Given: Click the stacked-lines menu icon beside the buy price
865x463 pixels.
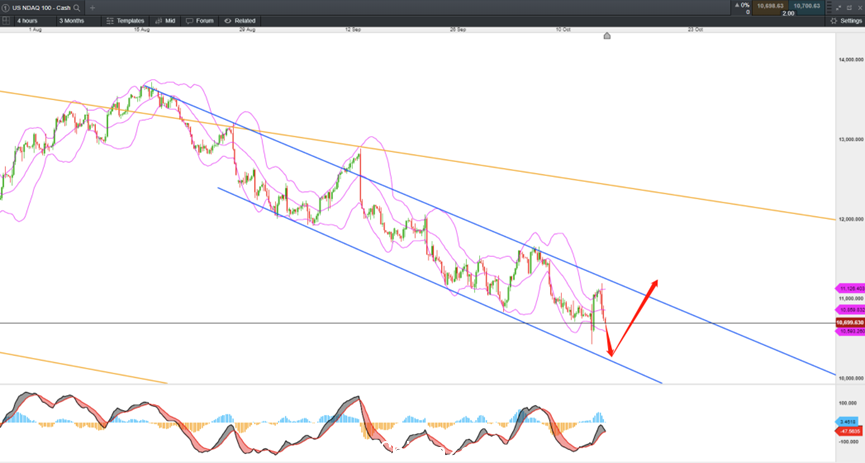Looking at the screenshot, I should pos(829,8).
